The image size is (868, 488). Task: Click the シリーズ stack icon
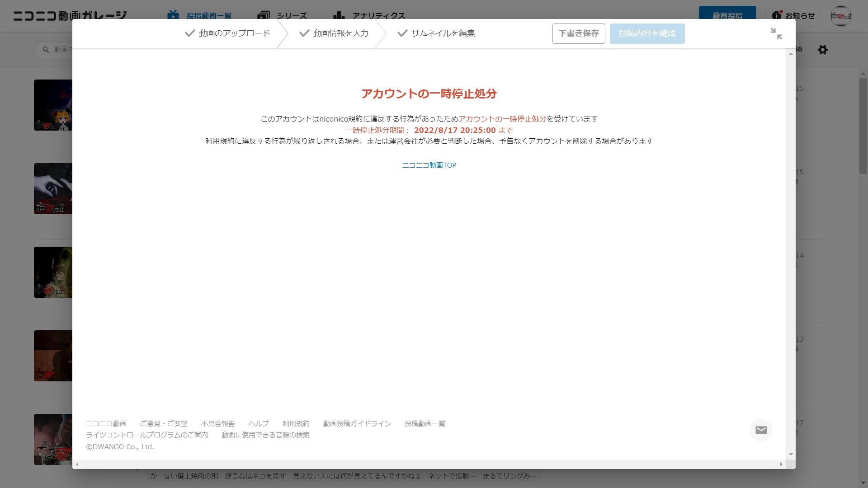[x=263, y=16]
